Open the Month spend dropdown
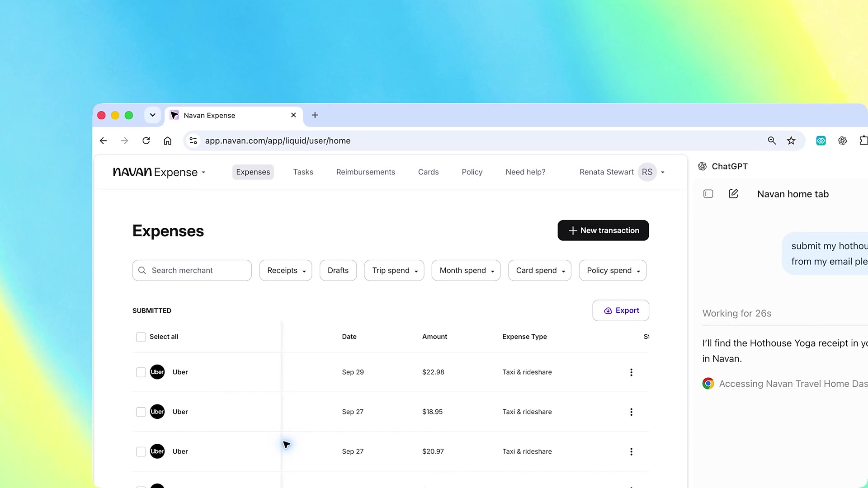The width and height of the screenshot is (868, 488). [466, 271]
